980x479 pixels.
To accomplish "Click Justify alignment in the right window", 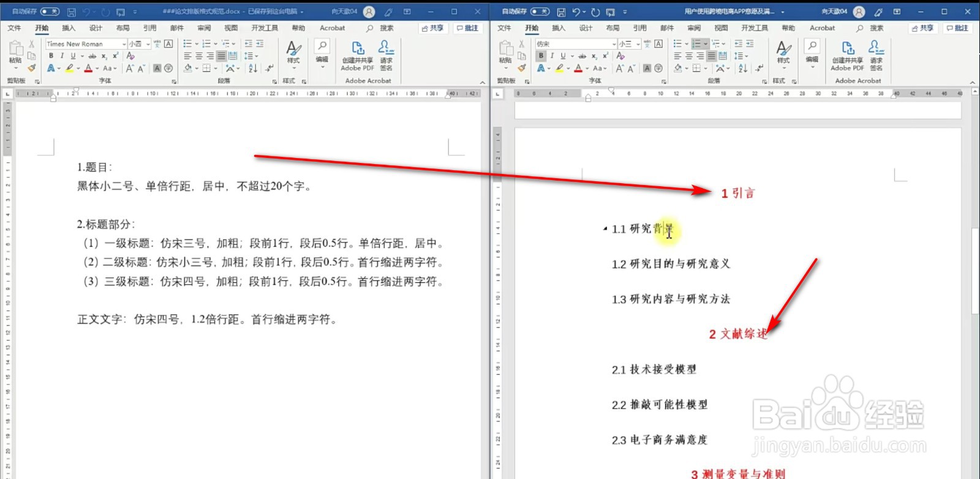I will [x=711, y=56].
